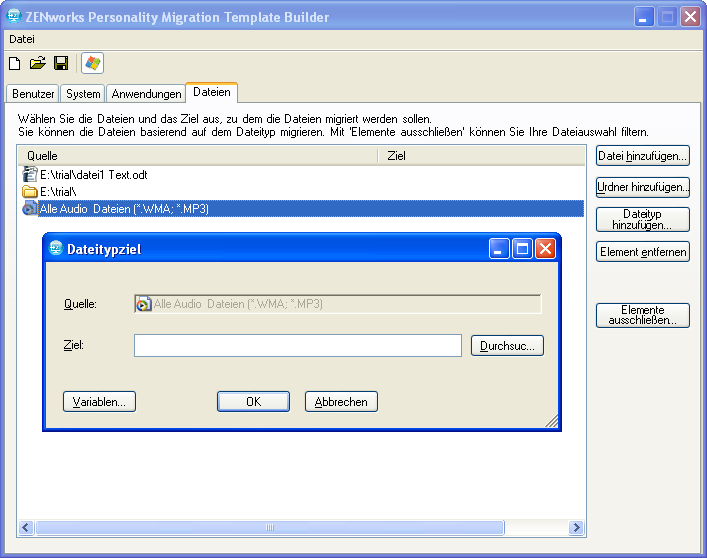This screenshot has height=558, width=707.
Task: Switch to the Anwendungen tab
Action: [146, 94]
